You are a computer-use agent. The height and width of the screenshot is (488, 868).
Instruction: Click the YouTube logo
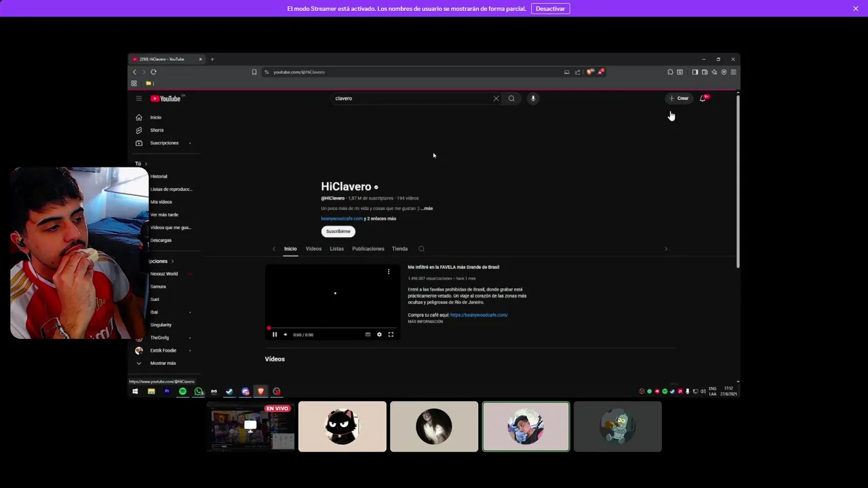(x=165, y=98)
